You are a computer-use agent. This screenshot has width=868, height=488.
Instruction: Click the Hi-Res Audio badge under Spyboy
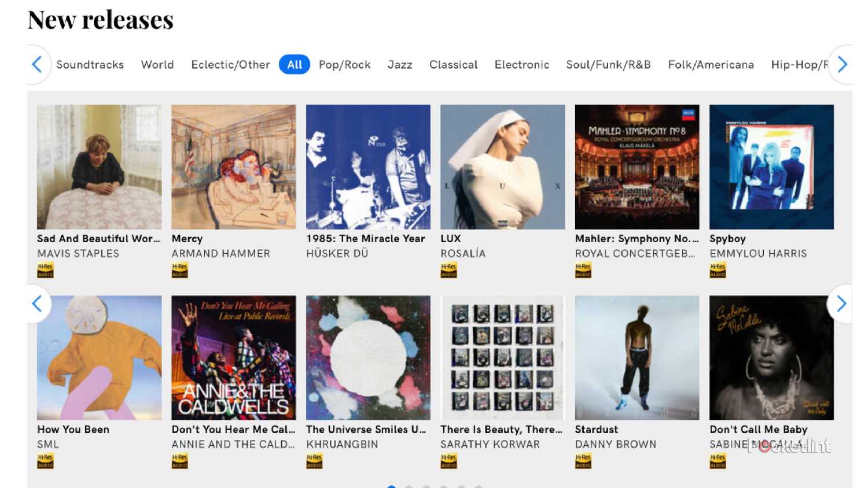[718, 269]
